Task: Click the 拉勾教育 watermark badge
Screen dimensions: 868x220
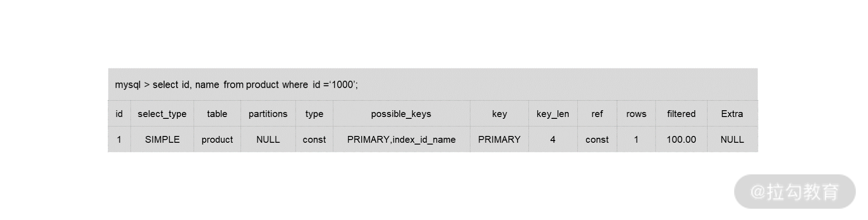Action: 795,192
